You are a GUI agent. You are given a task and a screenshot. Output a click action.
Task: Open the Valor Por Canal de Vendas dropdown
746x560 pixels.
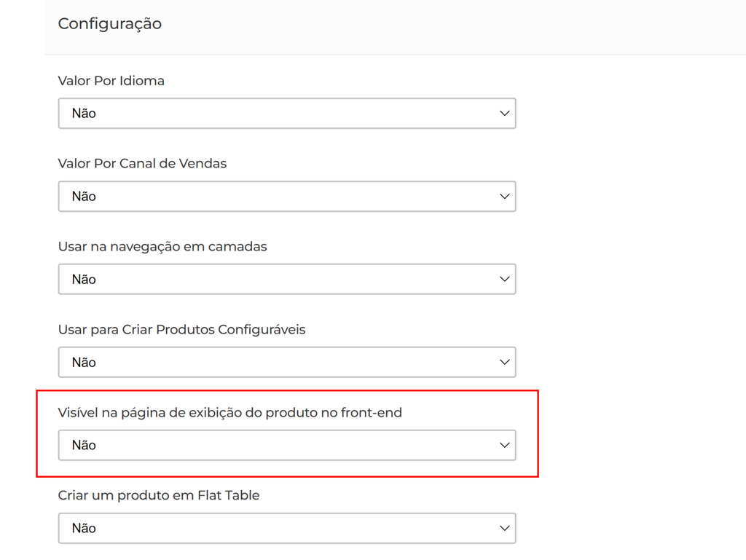coord(287,197)
